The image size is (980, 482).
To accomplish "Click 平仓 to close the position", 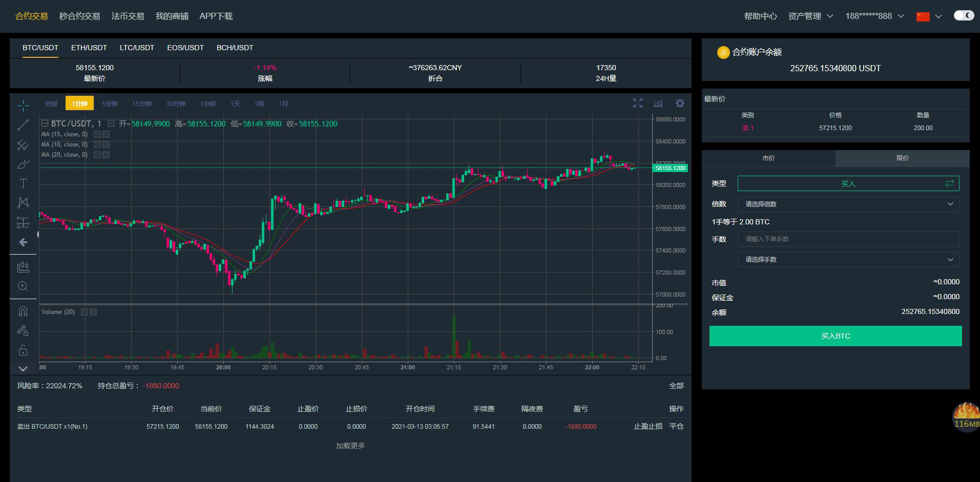I will [676, 426].
